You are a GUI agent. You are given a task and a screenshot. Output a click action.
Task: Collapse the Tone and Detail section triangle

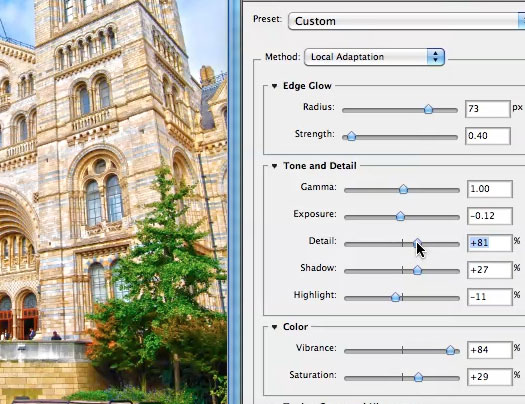(x=275, y=166)
